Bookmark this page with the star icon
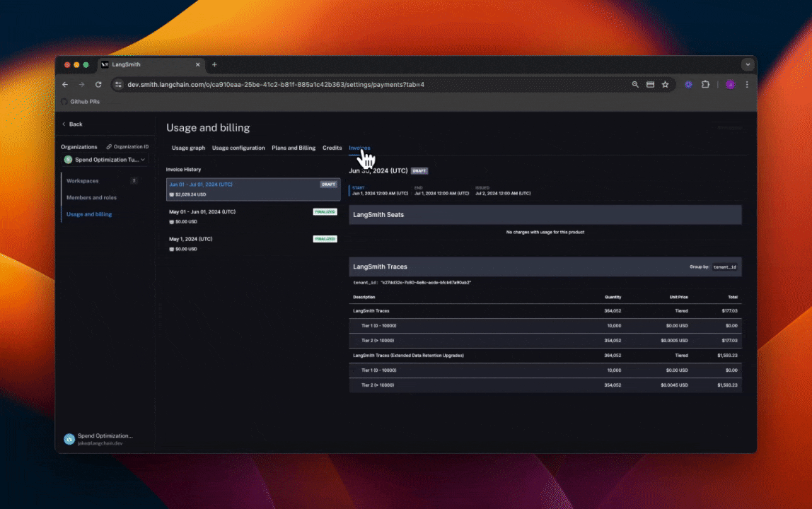This screenshot has width=812, height=509. pyautogui.click(x=666, y=84)
